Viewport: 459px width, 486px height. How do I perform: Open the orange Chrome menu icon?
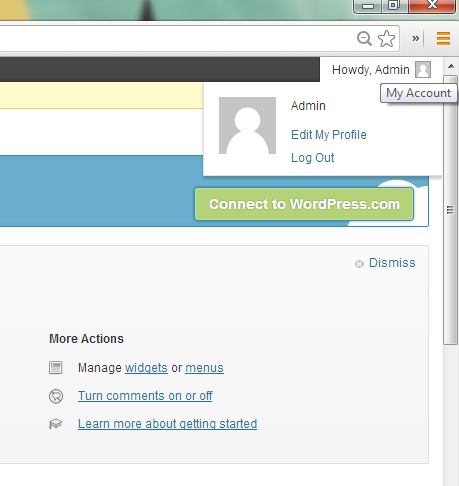[443, 38]
